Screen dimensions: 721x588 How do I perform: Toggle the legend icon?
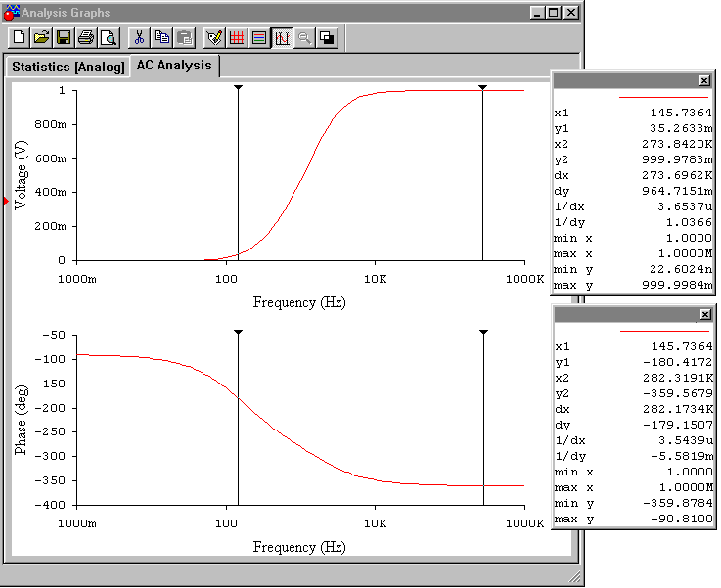[259, 37]
